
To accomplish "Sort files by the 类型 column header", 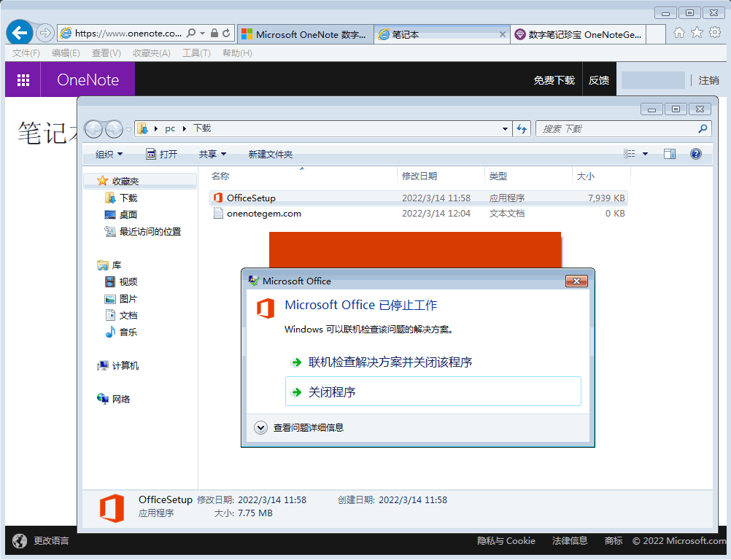I will coord(498,176).
